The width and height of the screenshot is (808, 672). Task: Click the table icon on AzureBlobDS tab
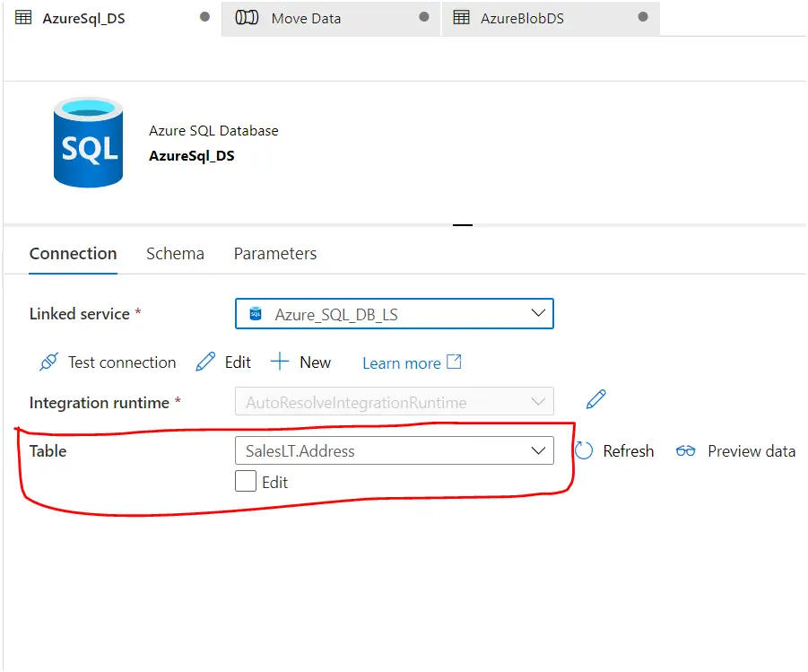[461, 18]
